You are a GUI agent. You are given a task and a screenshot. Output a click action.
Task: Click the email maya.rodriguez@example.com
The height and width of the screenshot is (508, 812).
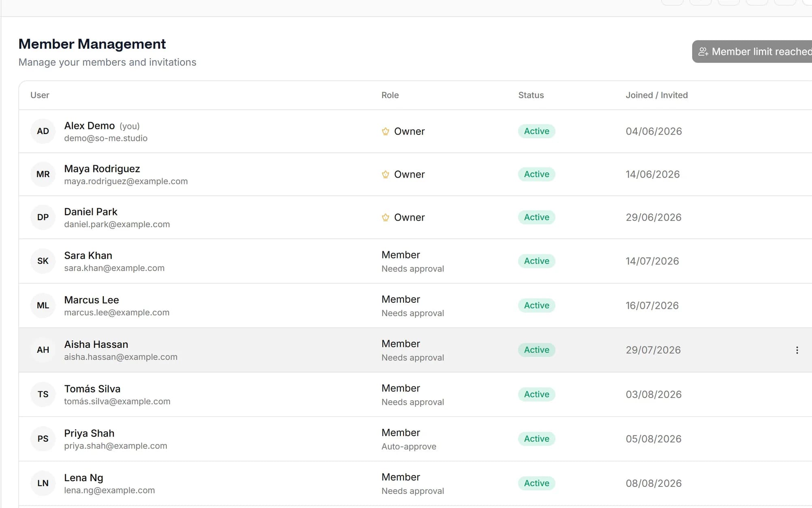click(x=126, y=181)
